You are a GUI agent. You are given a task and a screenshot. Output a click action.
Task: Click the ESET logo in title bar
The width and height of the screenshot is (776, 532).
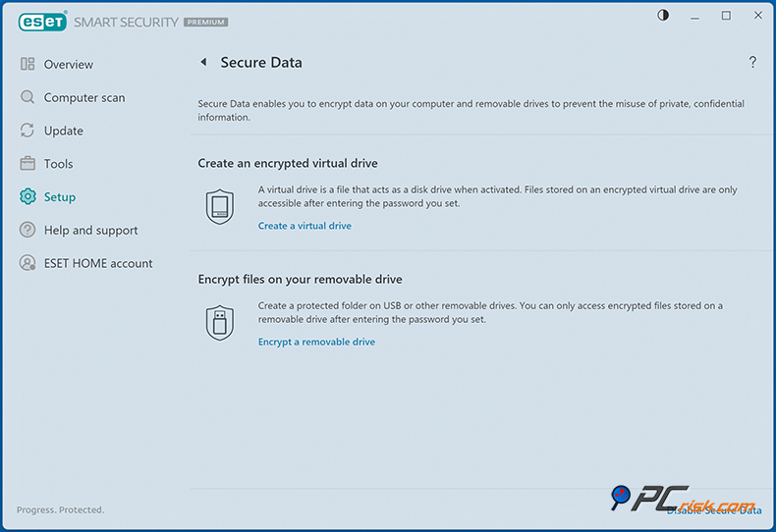39,22
